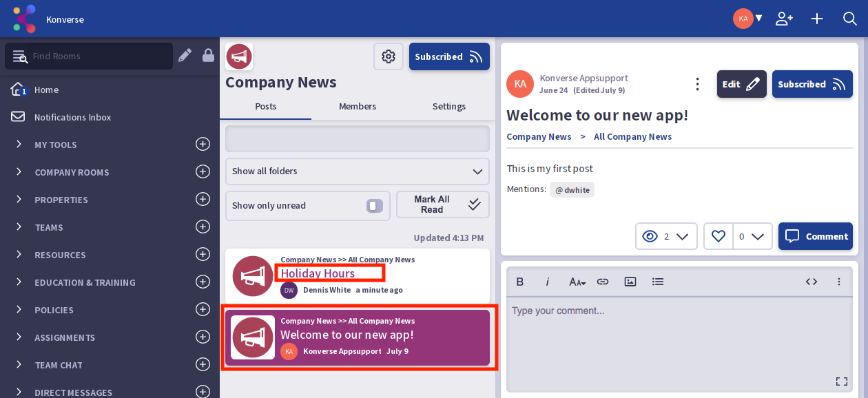Click the eye views icon
The image size is (868, 398).
[650, 236]
